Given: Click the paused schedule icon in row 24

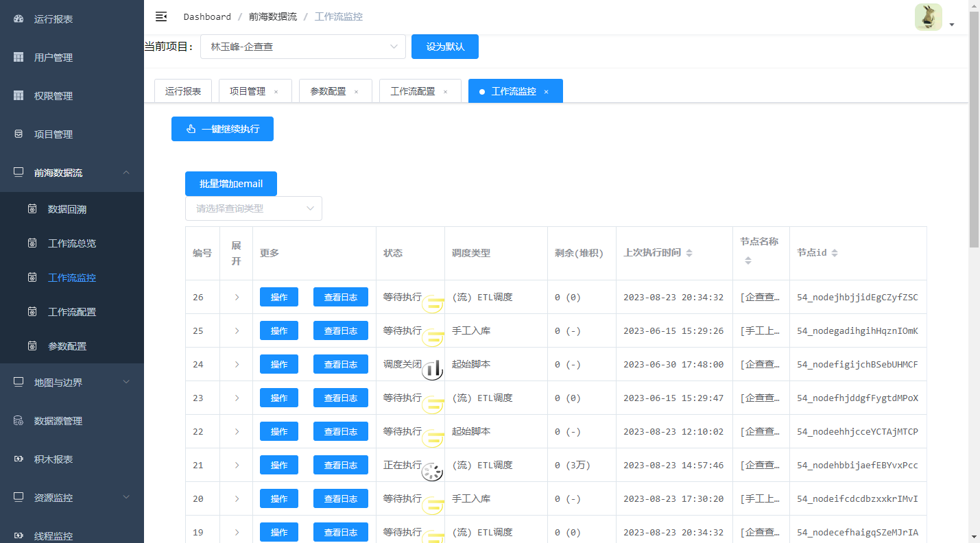Looking at the screenshot, I should coord(433,370).
